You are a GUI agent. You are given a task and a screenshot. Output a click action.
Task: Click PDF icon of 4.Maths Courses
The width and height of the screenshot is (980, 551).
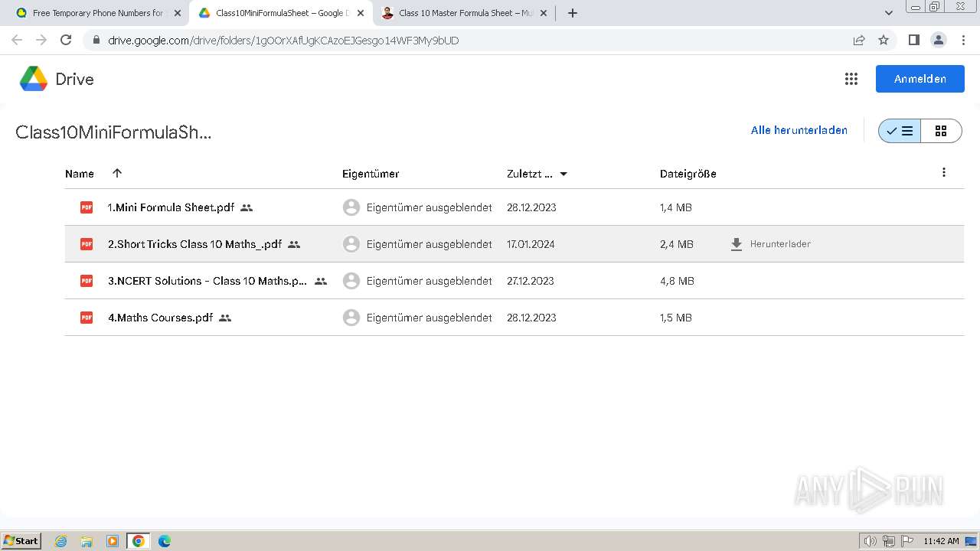pyautogui.click(x=87, y=318)
